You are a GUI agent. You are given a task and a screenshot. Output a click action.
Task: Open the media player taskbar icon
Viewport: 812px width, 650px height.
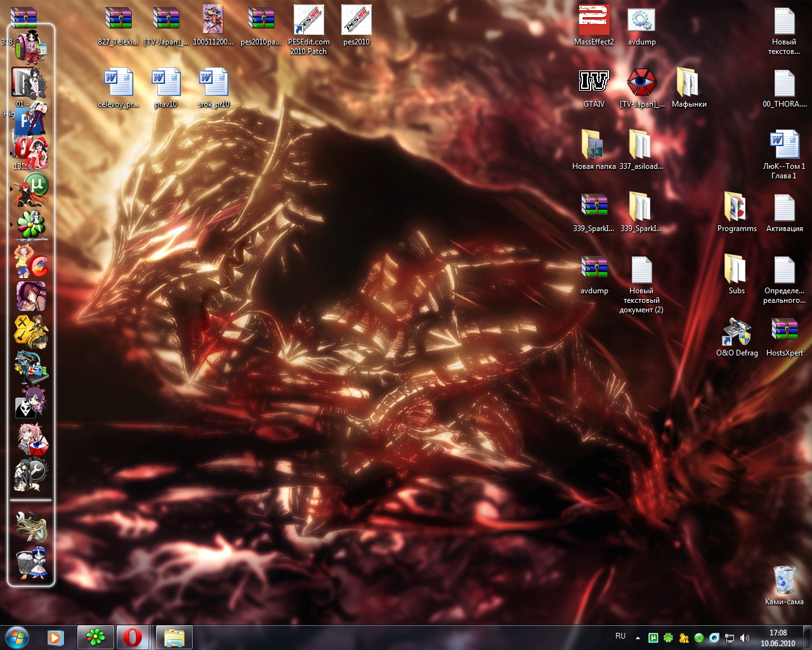56,637
